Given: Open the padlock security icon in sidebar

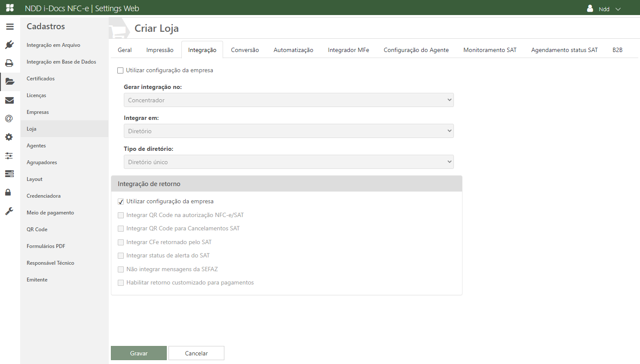Looking at the screenshot, I should pyautogui.click(x=8, y=192).
